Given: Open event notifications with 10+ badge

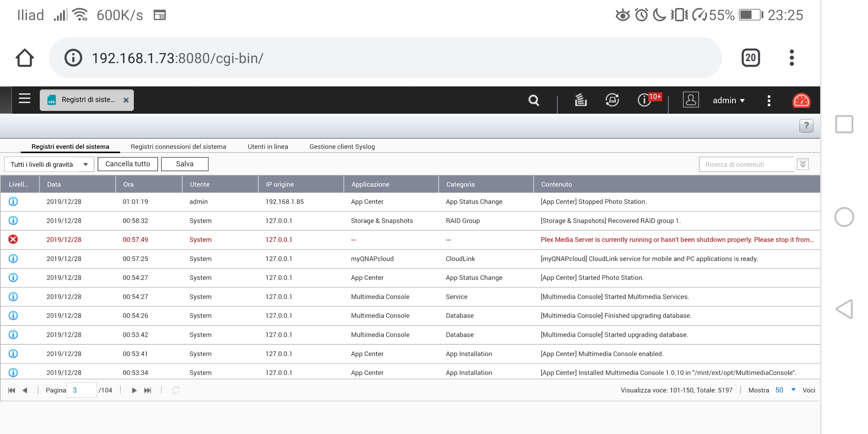Looking at the screenshot, I should click(x=645, y=100).
